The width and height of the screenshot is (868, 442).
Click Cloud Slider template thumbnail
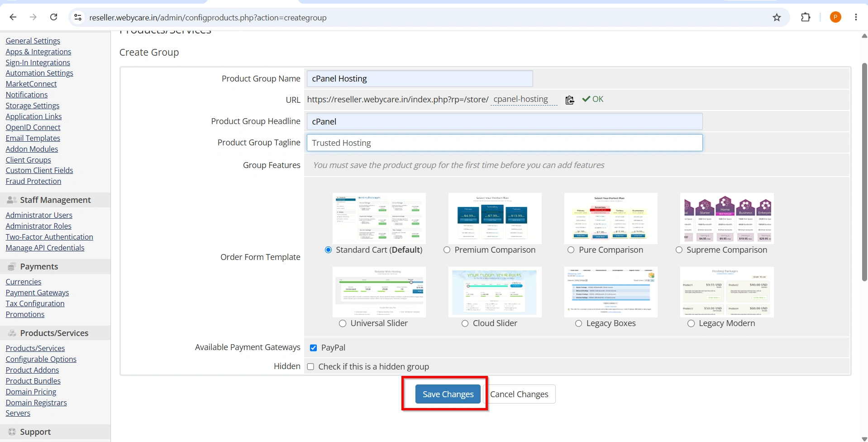[495, 292]
